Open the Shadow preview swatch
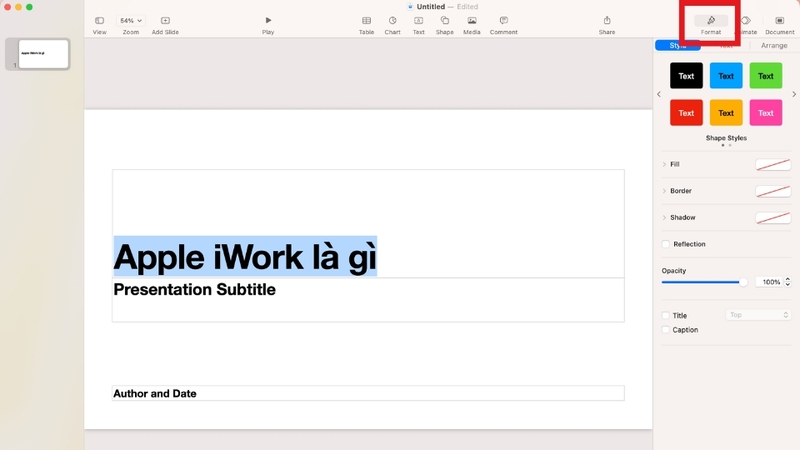800x450 pixels. [773, 217]
